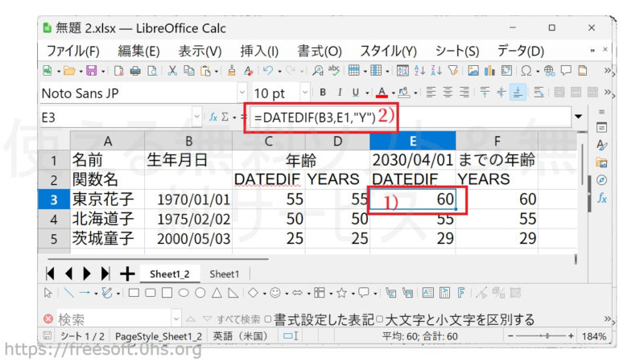Screen dimensions: 644x362
Task: Open the 挿入(I) menu
Action: click(259, 50)
